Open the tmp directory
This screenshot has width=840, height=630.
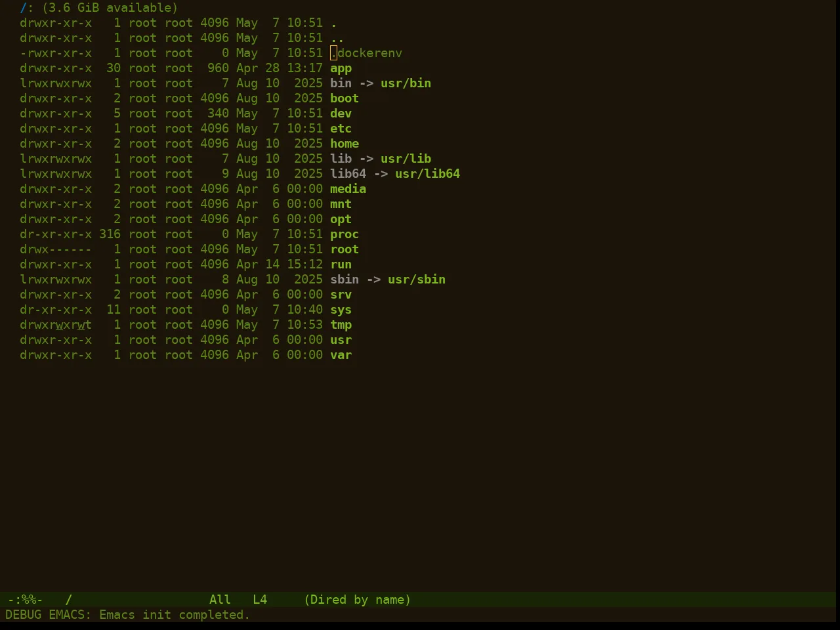click(341, 325)
